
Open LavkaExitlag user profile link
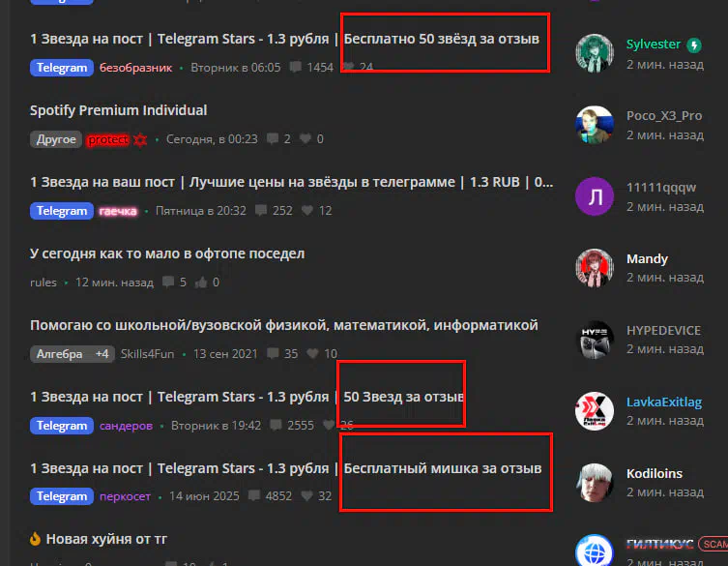tap(664, 402)
